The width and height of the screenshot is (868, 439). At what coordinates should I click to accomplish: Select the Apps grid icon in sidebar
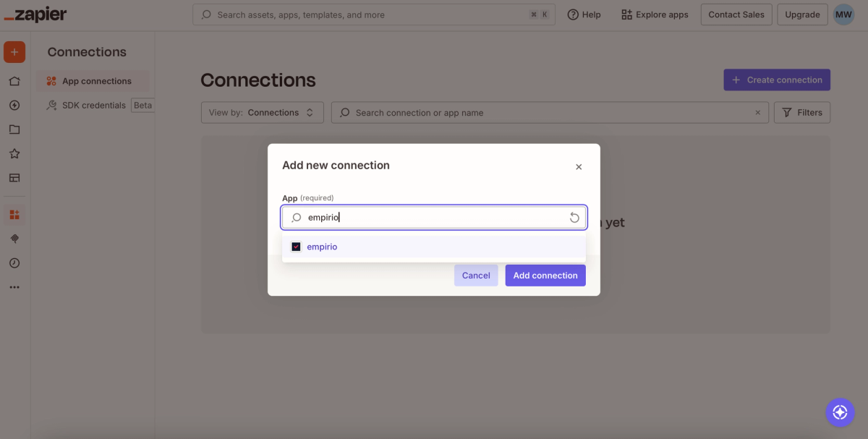(14, 214)
